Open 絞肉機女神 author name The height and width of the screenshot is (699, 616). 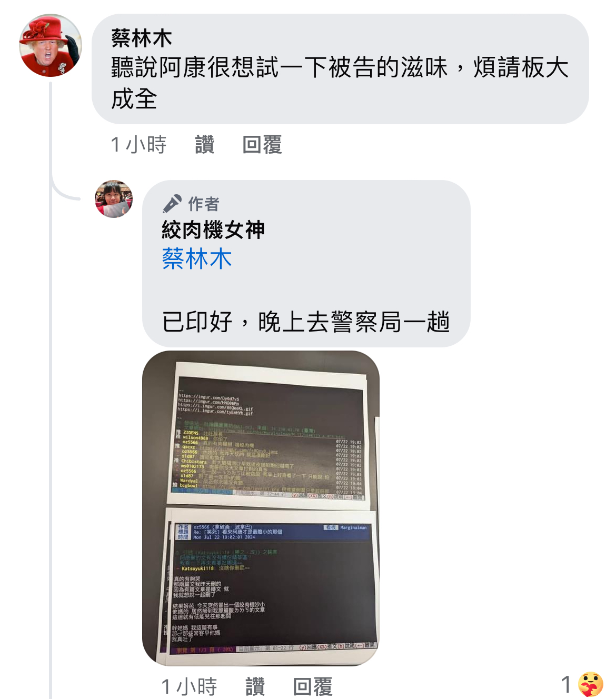pos(213,230)
